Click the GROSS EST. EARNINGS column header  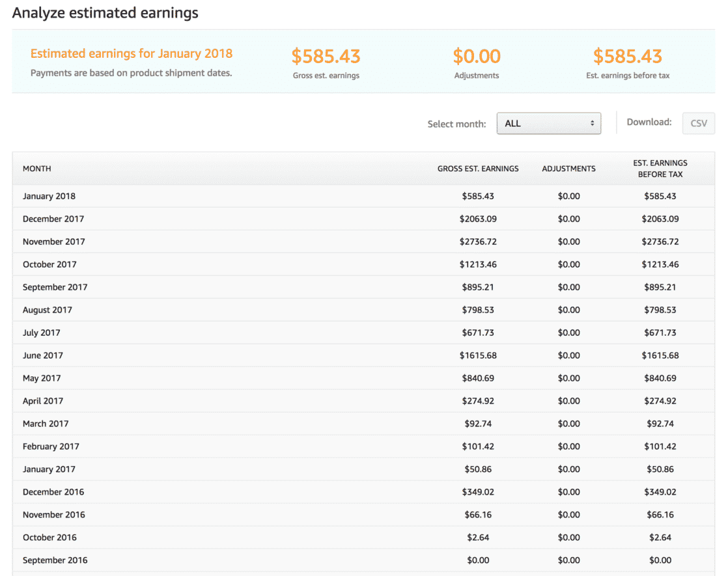coord(478,169)
